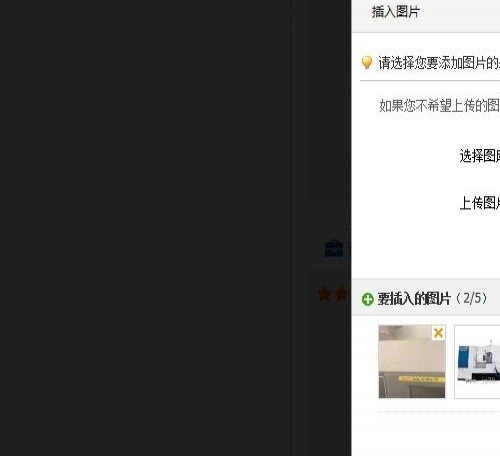Click the 上传图片 field label

coord(480,203)
